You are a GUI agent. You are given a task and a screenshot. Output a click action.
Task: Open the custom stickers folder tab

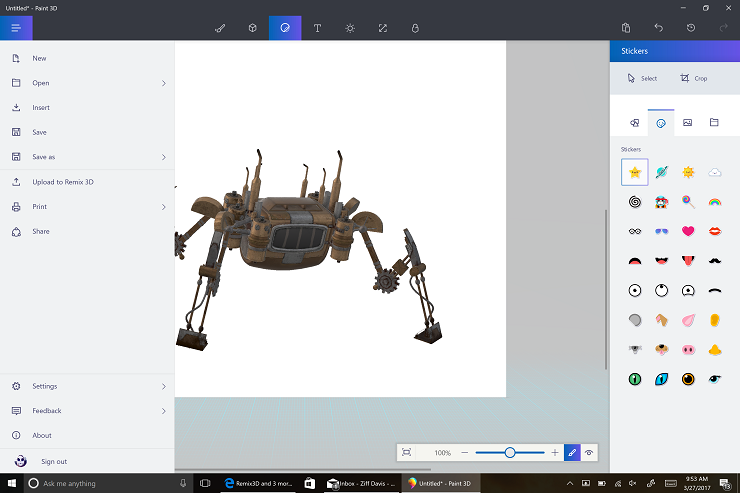click(714, 123)
